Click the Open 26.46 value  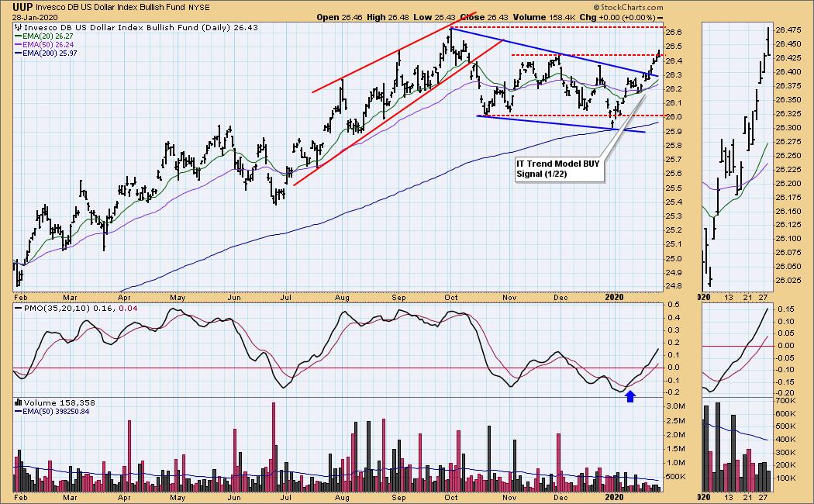point(340,17)
